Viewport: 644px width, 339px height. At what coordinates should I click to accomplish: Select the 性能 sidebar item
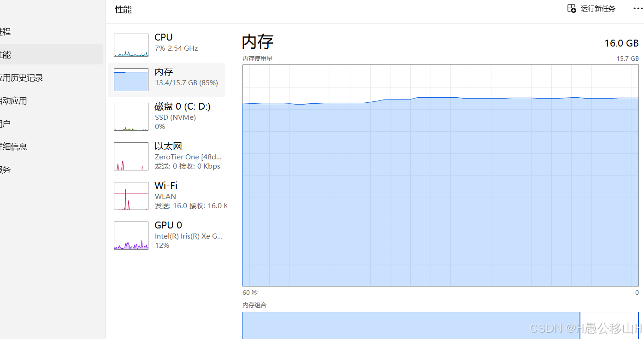click(51, 54)
